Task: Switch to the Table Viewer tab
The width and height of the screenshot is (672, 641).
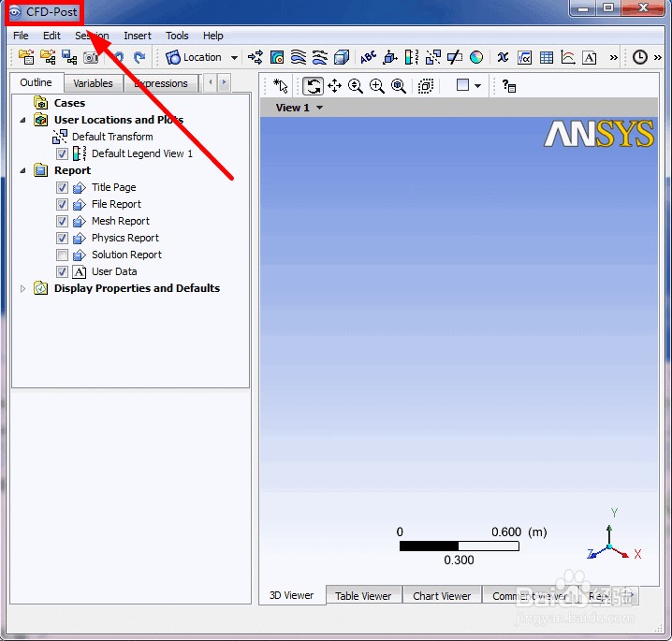Action: click(363, 595)
